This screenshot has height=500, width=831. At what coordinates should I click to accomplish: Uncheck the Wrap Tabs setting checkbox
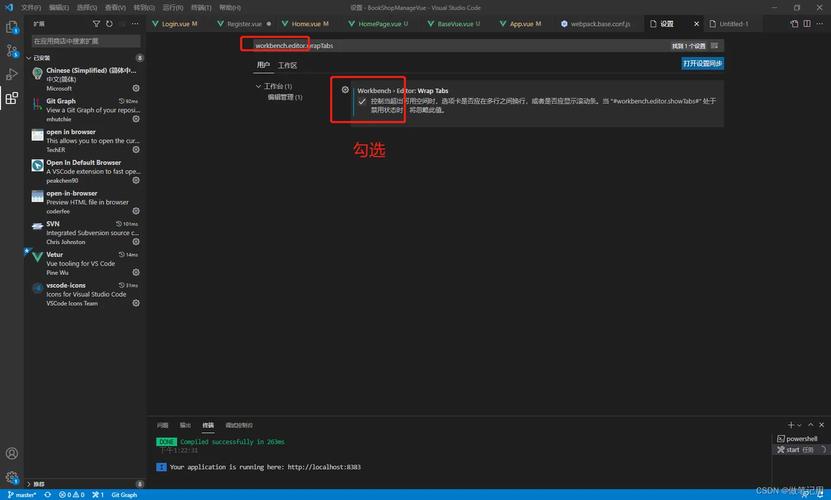pyautogui.click(x=362, y=101)
